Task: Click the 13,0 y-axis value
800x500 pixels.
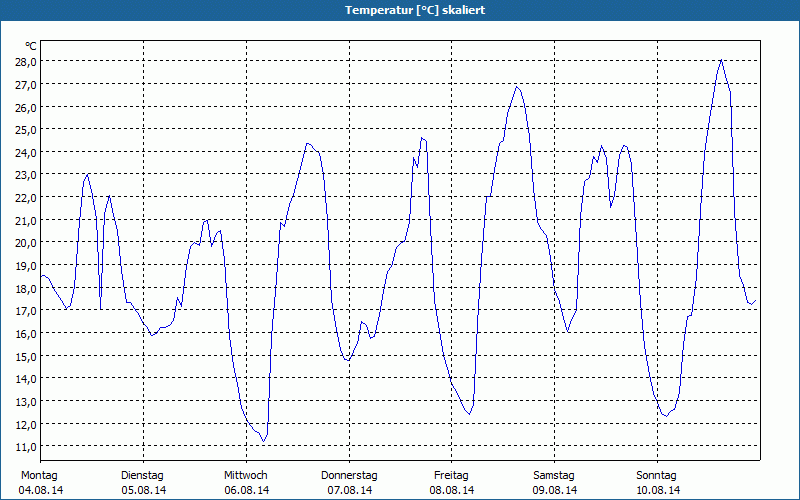Action: click(x=27, y=402)
